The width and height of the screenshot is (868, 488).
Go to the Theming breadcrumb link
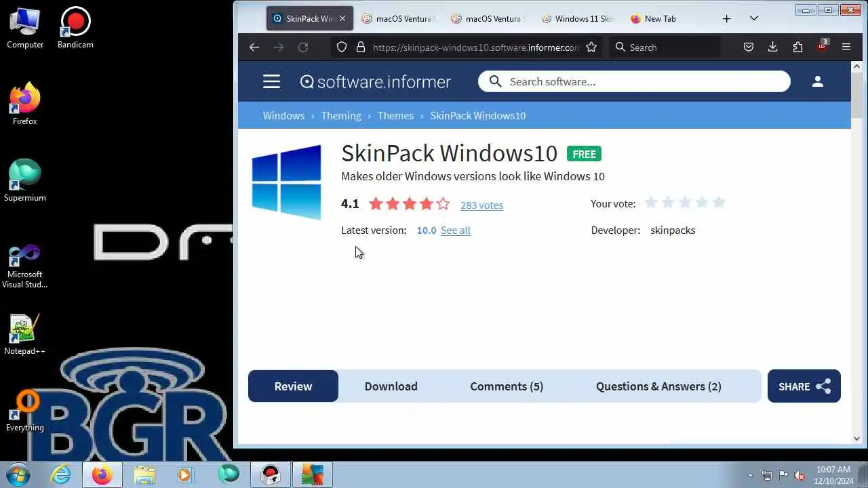click(x=341, y=115)
